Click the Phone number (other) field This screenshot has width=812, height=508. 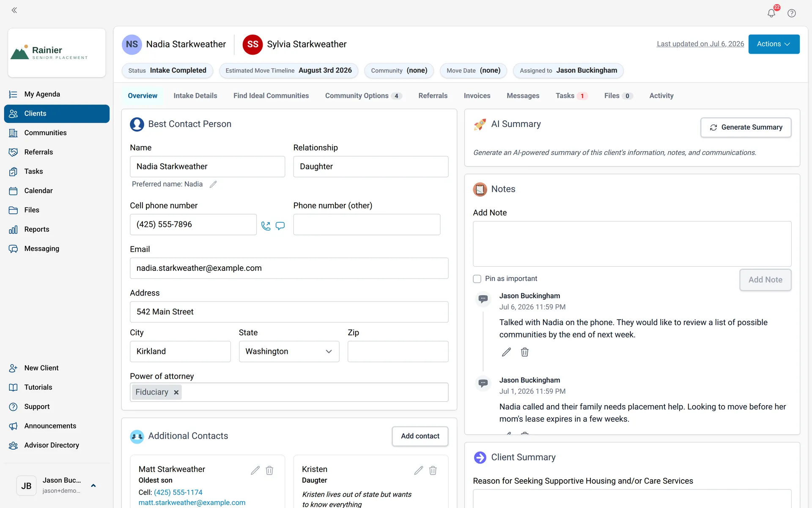pyautogui.click(x=367, y=224)
